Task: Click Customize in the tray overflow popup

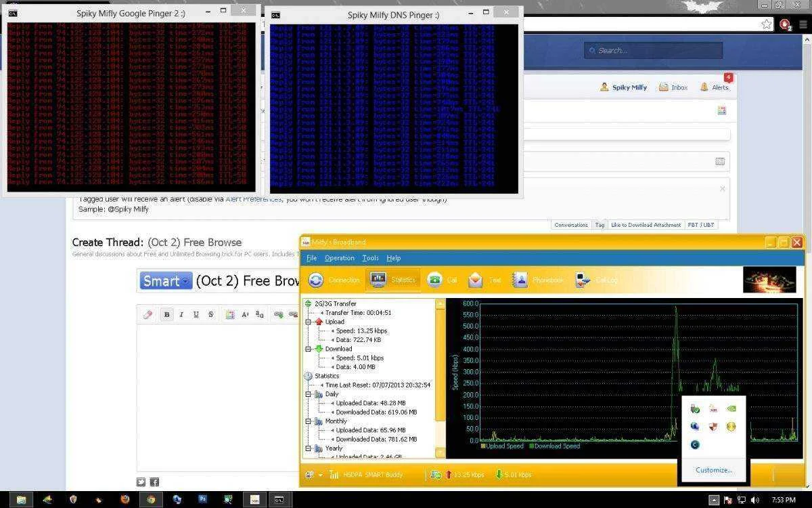Action: (x=714, y=470)
